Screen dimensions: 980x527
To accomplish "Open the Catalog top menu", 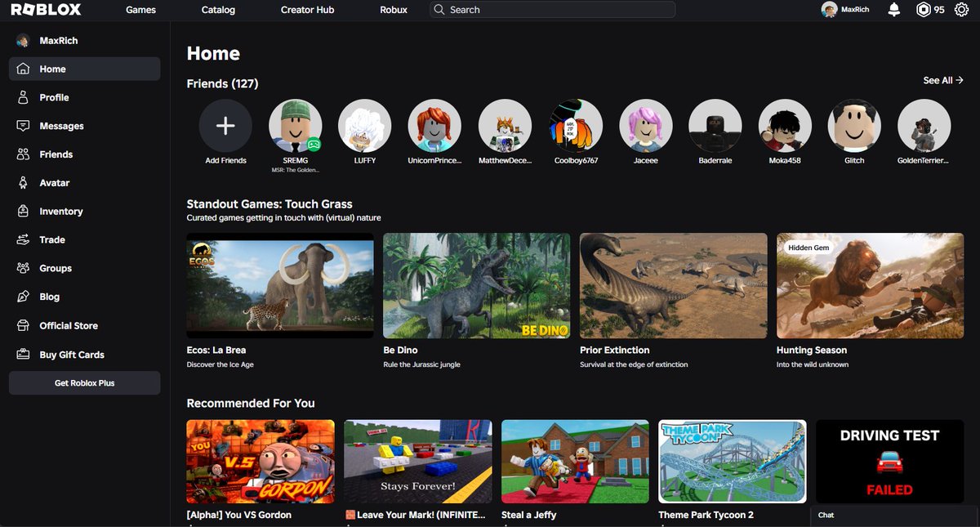I will 218,10.
